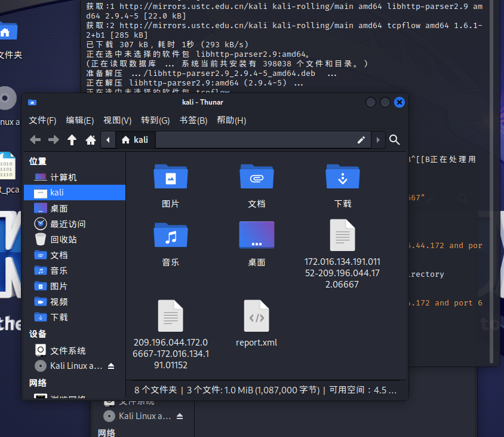The height and width of the screenshot is (437, 504).
Task: Select 下载 in the sidebar
Action: 75,317
